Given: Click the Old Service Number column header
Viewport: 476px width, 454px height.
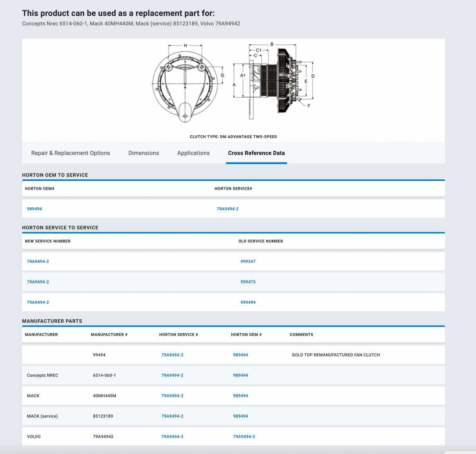Looking at the screenshot, I should coord(260,241).
